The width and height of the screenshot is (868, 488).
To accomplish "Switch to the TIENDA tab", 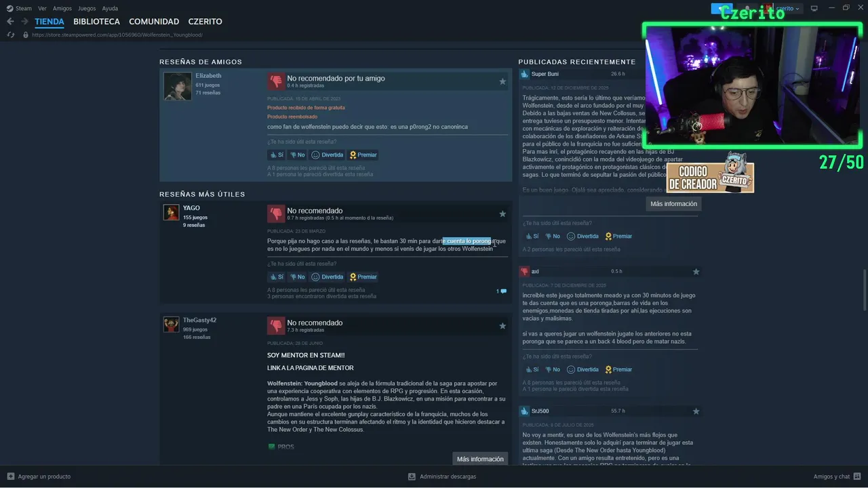I will coord(50,22).
